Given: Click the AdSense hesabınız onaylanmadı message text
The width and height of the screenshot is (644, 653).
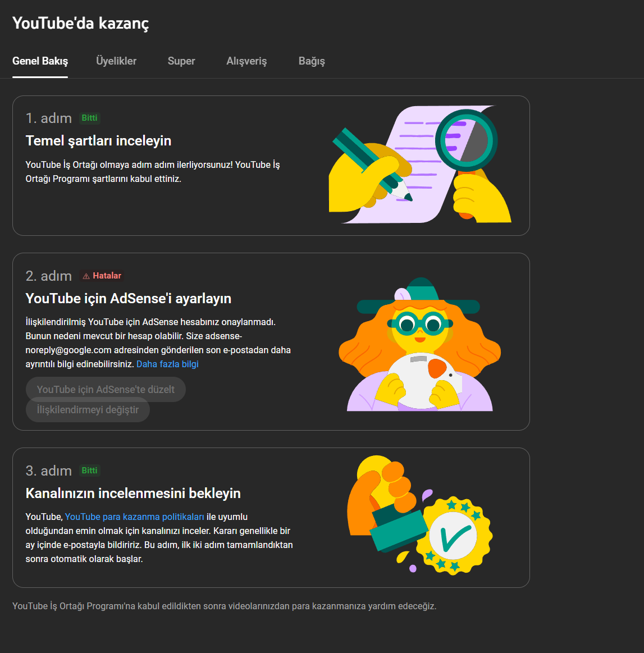Looking at the screenshot, I should pyautogui.click(x=158, y=343).
